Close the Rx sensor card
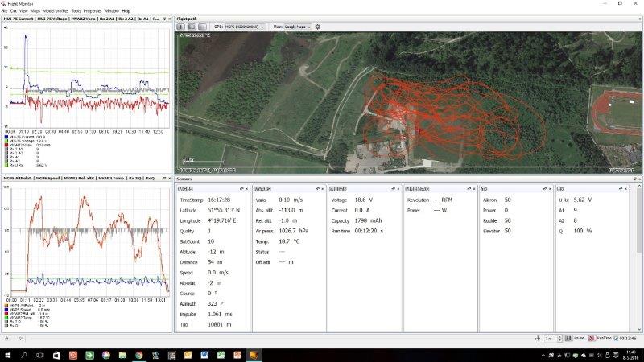The height and width of the screenshot is (362, 644). click(x=625, y=189)
